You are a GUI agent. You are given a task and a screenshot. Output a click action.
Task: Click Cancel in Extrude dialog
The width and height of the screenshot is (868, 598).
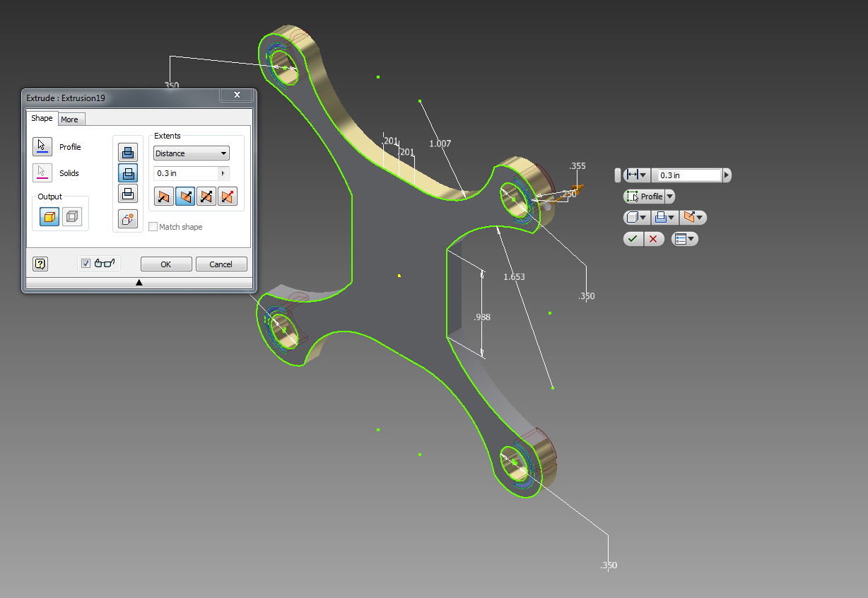pos(221,264)
